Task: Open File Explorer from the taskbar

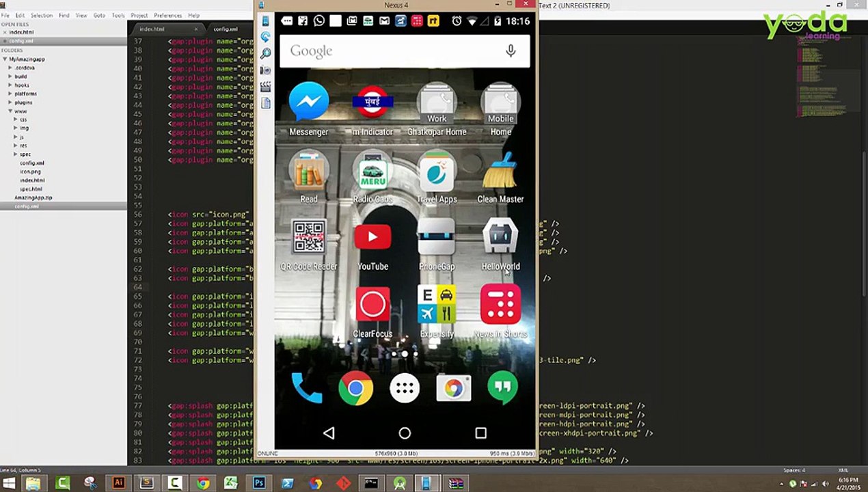Action: 33,484
